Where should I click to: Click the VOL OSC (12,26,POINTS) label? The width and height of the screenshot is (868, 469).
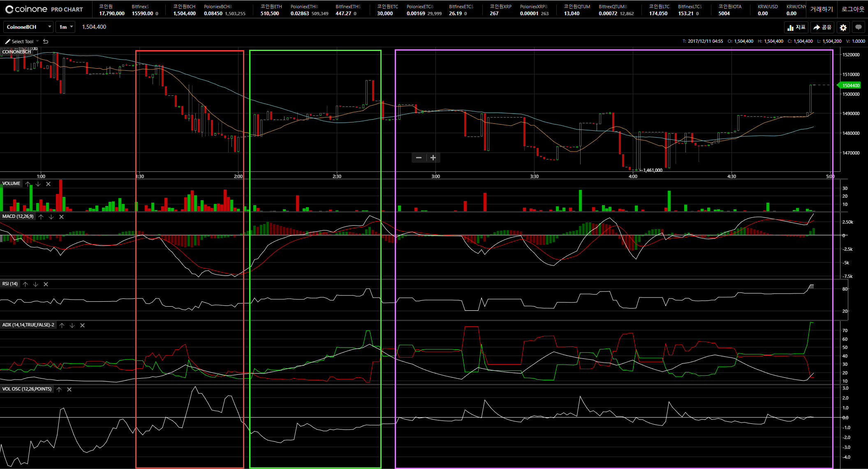click(x=27, y=389)
